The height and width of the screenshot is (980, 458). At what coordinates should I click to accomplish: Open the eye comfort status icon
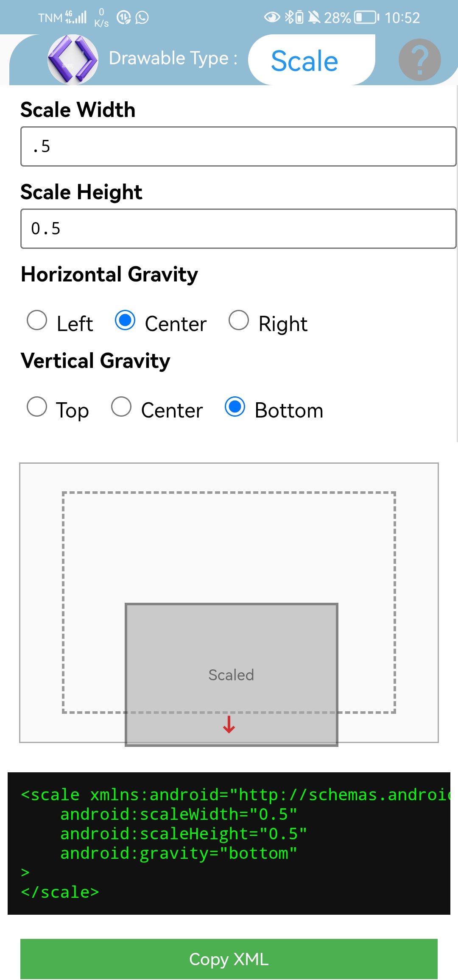(271, 17)
